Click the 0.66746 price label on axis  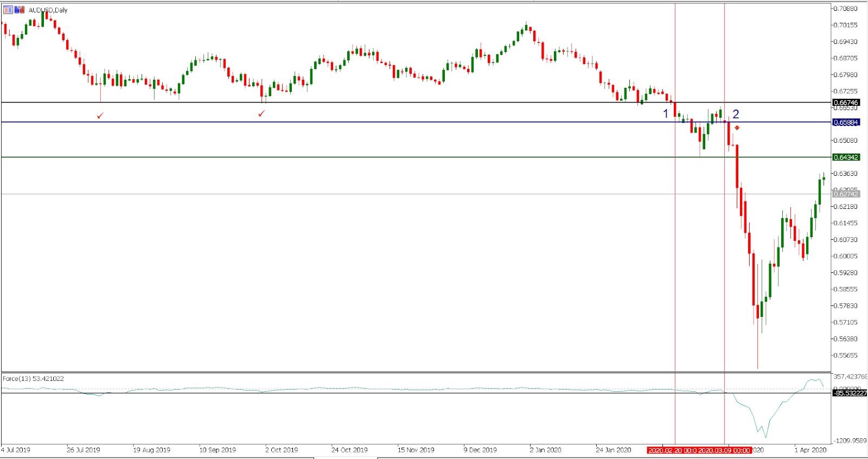pyautogui.click(x=846, y=103)
